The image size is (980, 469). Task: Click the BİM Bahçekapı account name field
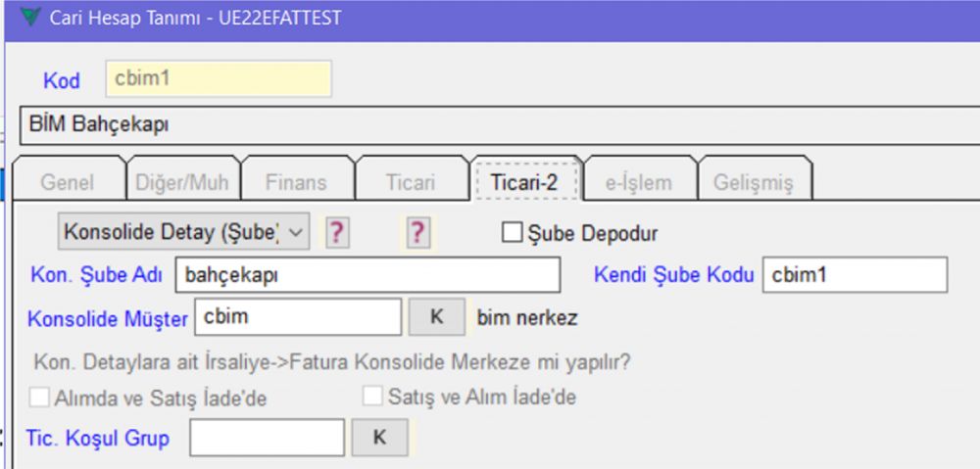490,124
